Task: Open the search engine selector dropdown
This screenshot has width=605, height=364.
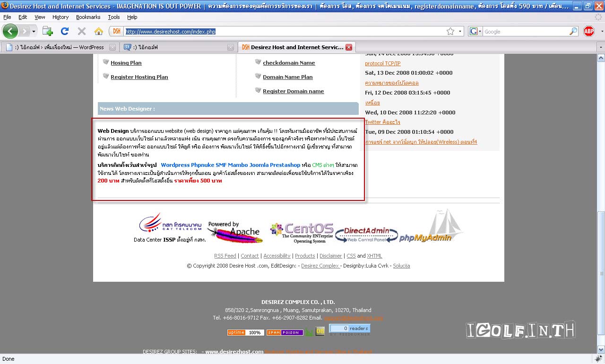Action: click(475, 31)
